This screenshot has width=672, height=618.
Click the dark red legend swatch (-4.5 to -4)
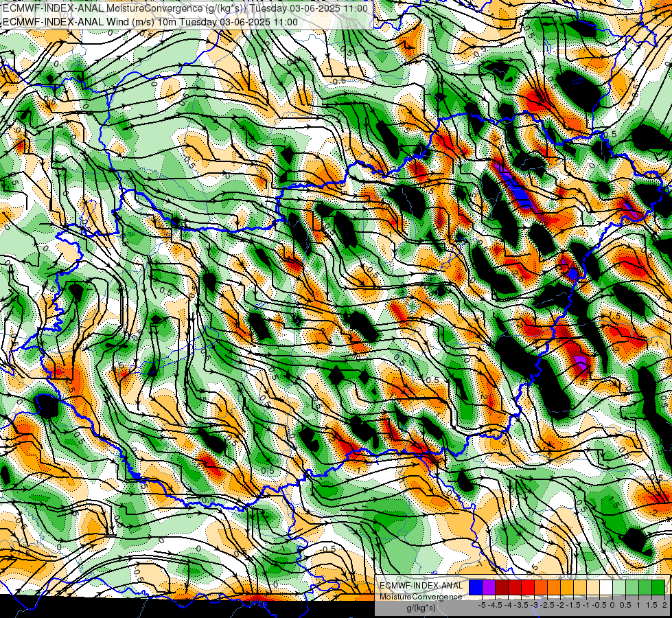point(502,587)
